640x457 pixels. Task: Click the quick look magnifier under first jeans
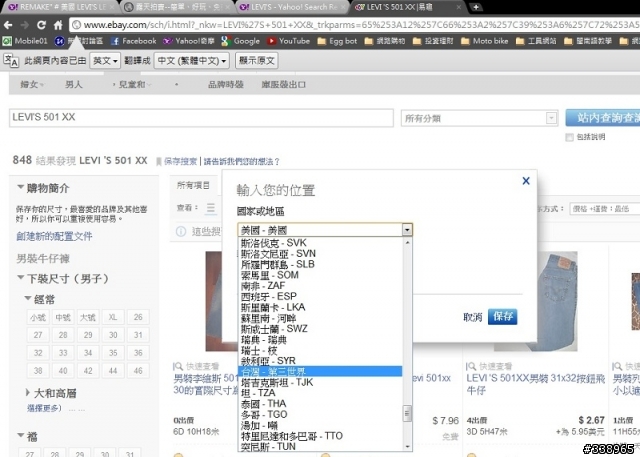pyautogui.click(x=178, y=366)
